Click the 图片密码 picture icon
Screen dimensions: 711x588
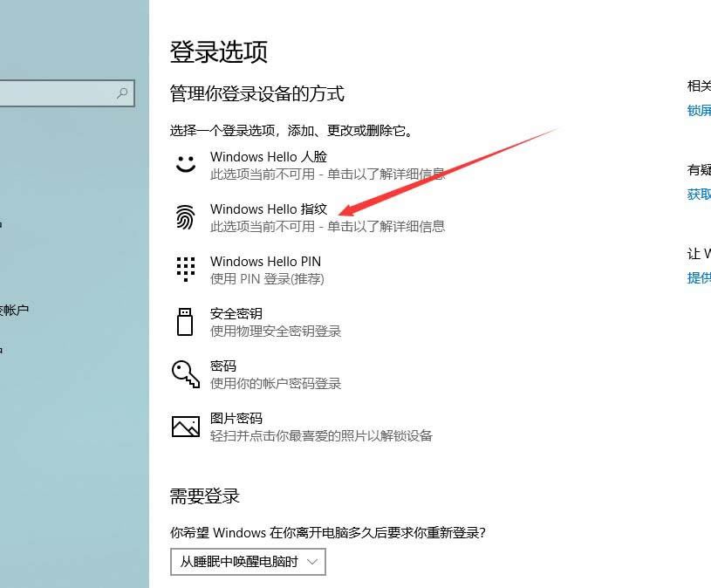pyautogui.click(x=186, y=426)
